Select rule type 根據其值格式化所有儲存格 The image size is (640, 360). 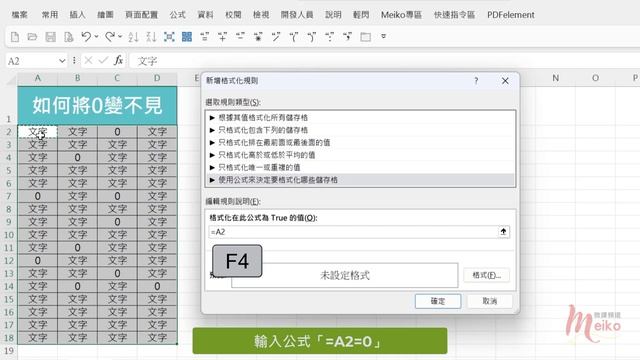(x=360, y=118)
